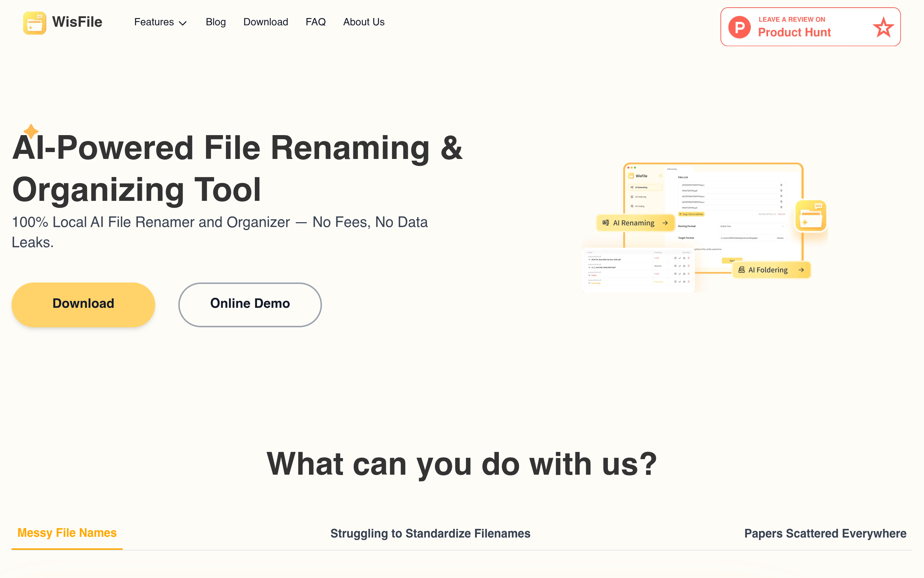Click the AI Foldering arrow icon
The height and width of the screenshot is (578, 924).
(x=801, y=270)
